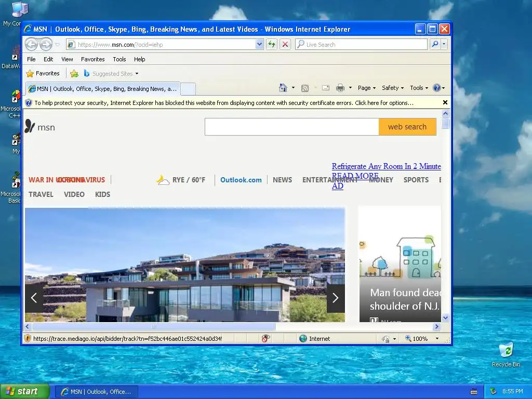
Task: Show previous slide in carousel
Action: 34,298
